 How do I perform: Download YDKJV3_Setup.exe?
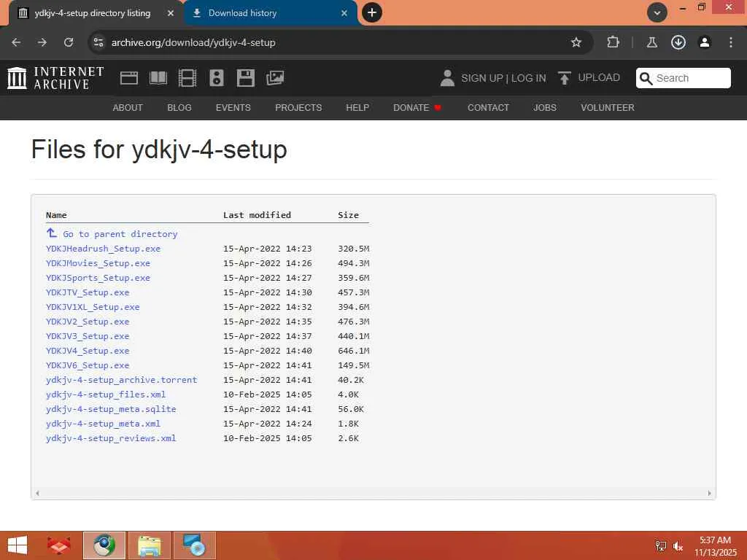(88, 336)
